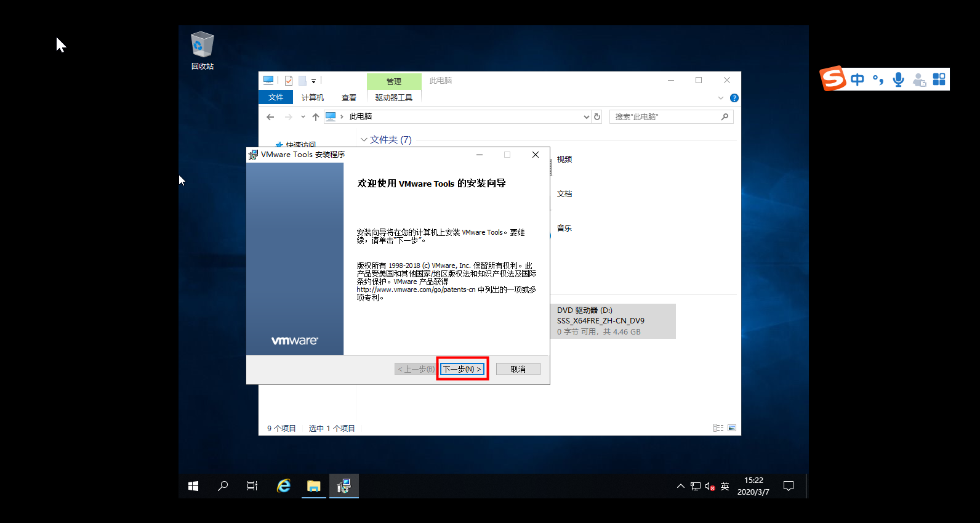Click Sogou account user icon
Image resolution: width=980 pixels, height=523 pixels.
click(x=919, y=79)
